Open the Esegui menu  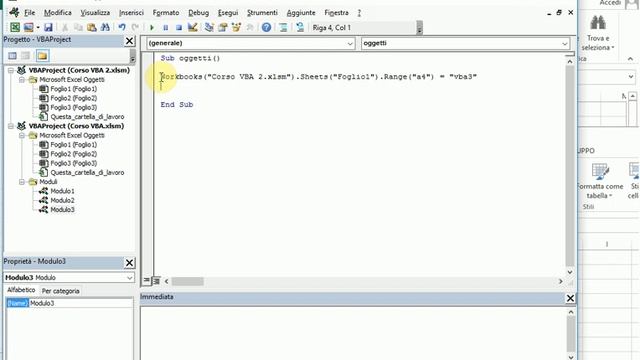click(x=228, y=13)
